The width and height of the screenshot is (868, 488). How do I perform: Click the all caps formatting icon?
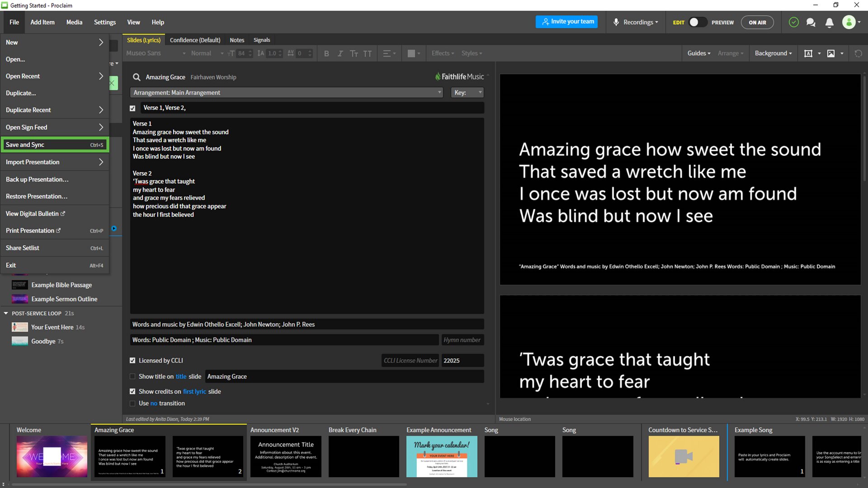368,53
